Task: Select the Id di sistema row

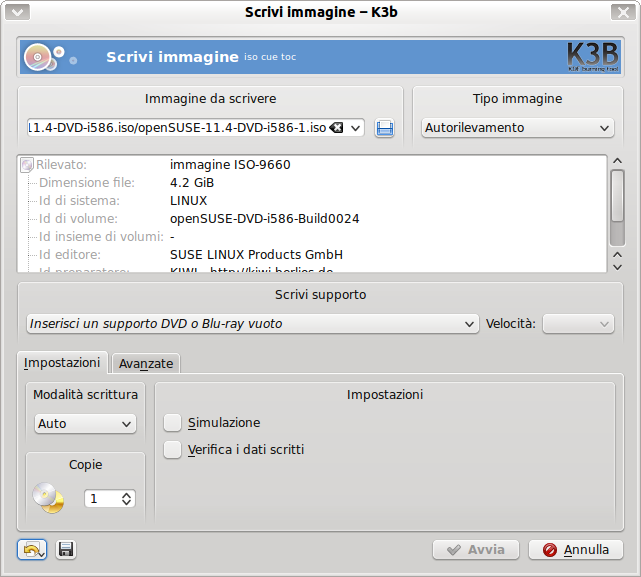Action: pyautogui.click(x=313, y=201)
